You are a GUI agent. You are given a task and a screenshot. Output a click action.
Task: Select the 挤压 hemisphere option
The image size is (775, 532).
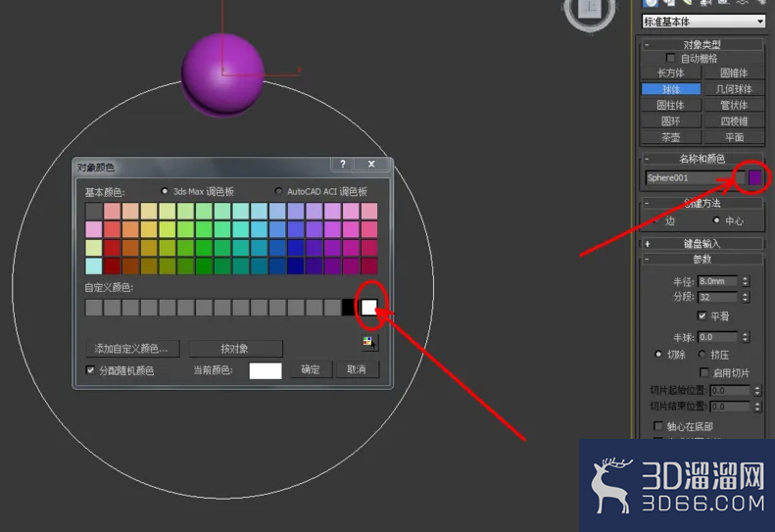click(x=702, y=354)
